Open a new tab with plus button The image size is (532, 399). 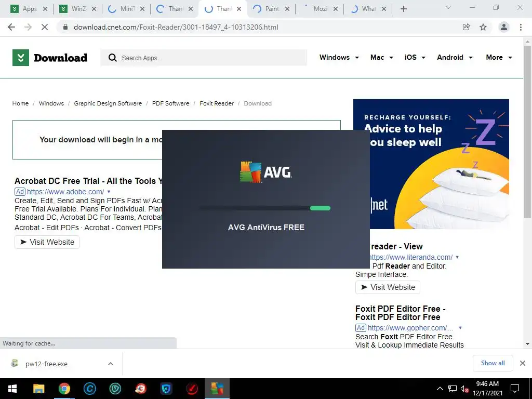[403, 9]
